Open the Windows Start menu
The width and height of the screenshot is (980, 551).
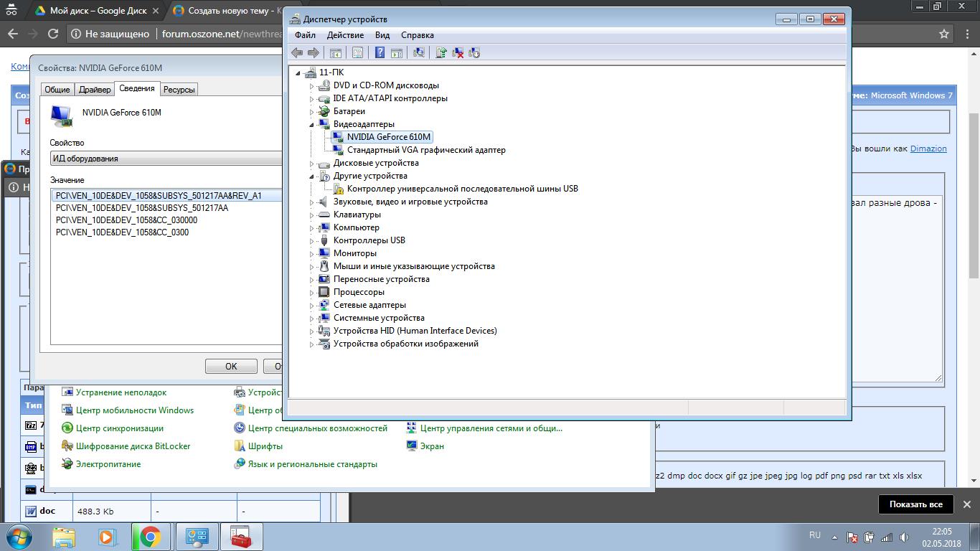pos(19,536)
